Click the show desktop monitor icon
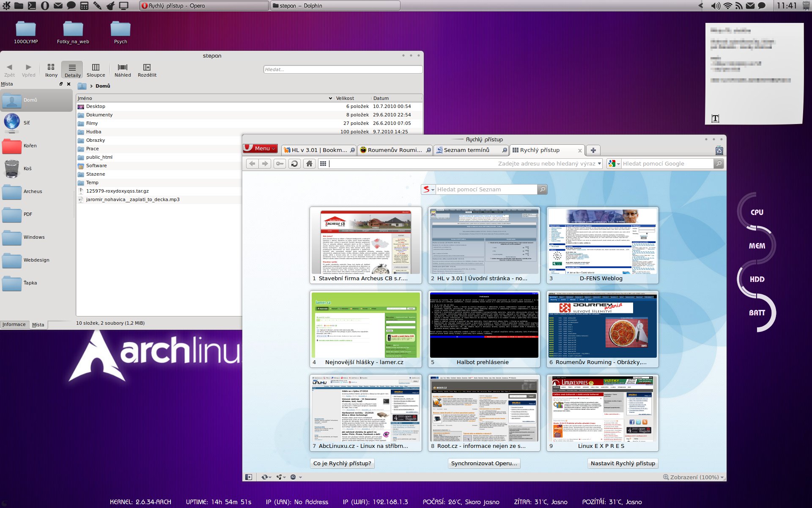The width and height of the screenshot is (812, 508). point(123,6)
